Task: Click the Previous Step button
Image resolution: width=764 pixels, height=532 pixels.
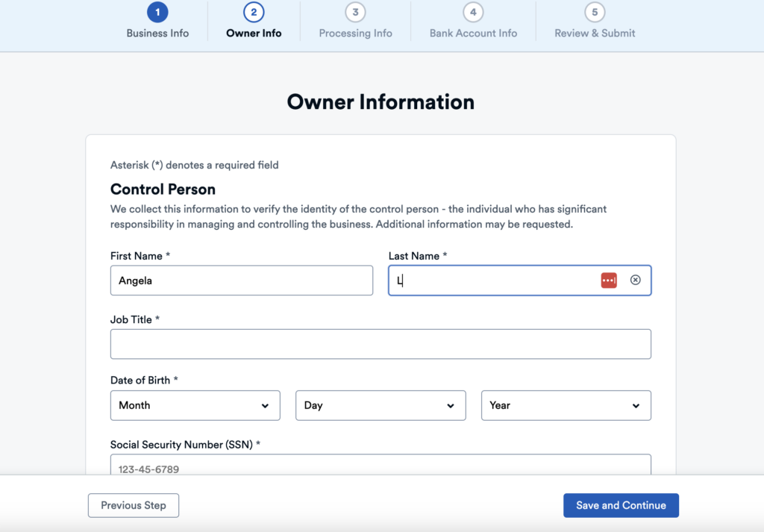Action: [134, 505]
